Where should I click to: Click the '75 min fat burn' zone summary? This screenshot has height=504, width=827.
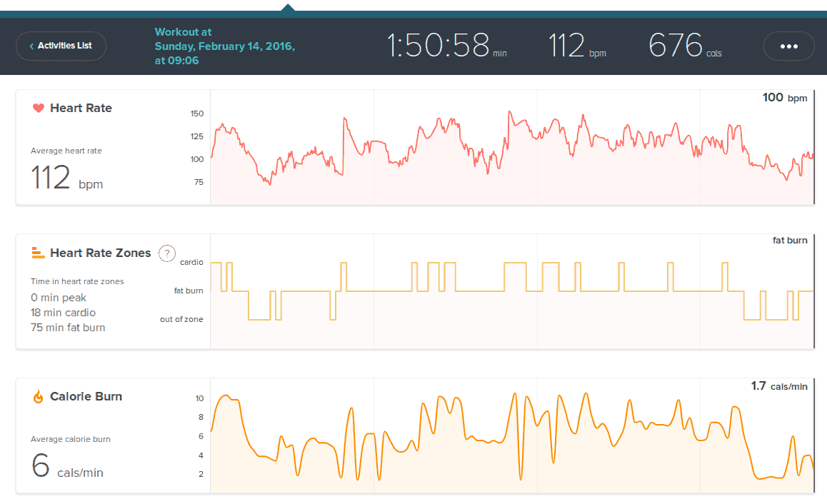point(68,328)
